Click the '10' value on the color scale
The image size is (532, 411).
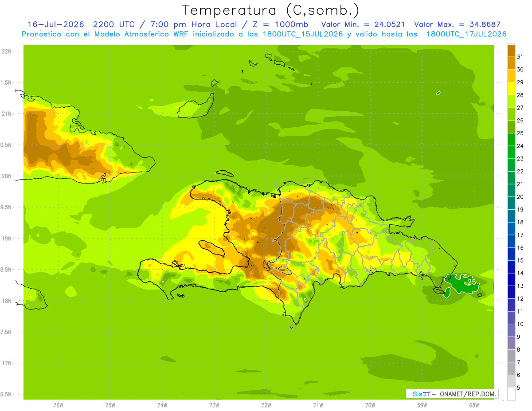click(520, 324)
